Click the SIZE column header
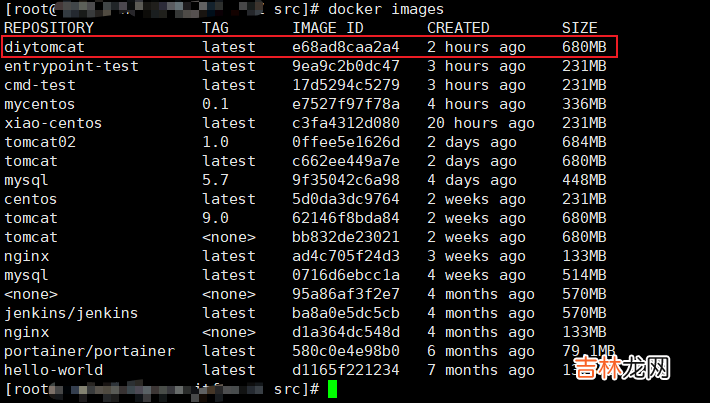This screenshot has height=403, width=710. coord(580,28)
